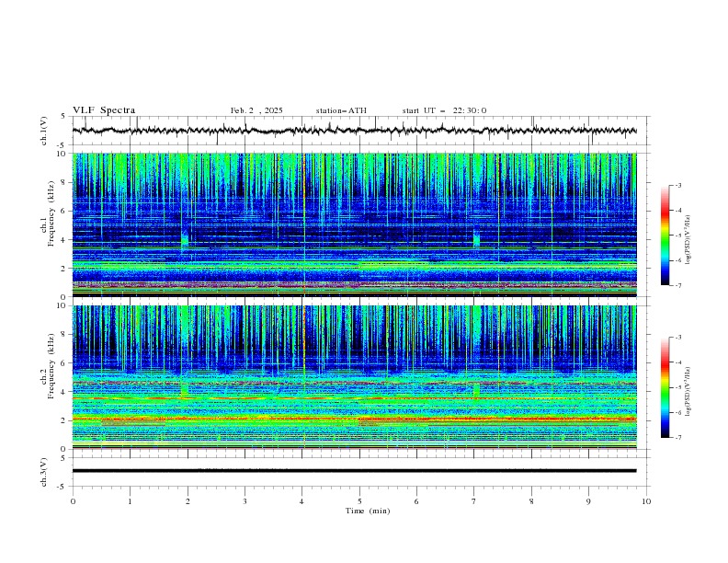The height and width of the screenshot is (563, 728).
Task: Select the date text "Feb. 2 , 2025"
Action: pyautogui.click(x=256, y=110)
